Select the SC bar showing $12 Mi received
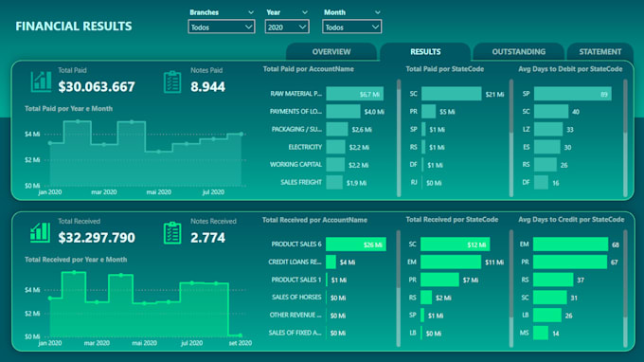Screen dimensions: 644x362 [456, 244]
